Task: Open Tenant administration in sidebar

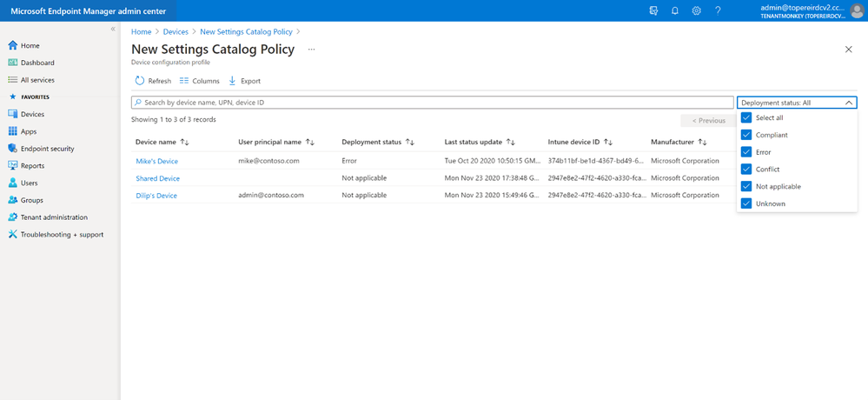Action: pyautogui.click(x=54, y=217)
